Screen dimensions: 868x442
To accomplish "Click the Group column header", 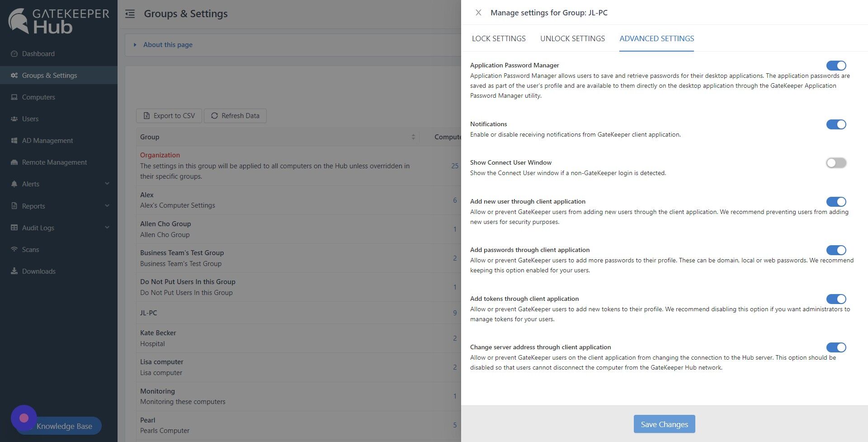I will pyautogui.click(x=278, y=137).
